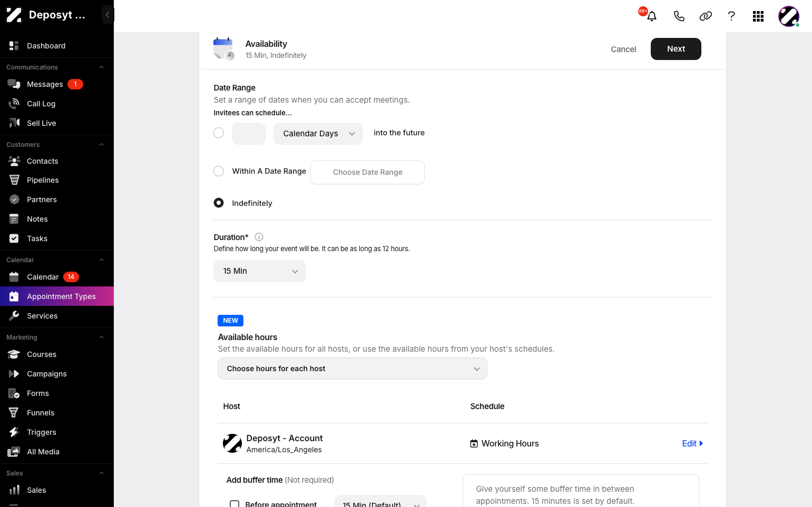Viewport: 812px width, 507px height.
Task: Click the Tasks checkmark icon
Action: (x=14, y=238)
